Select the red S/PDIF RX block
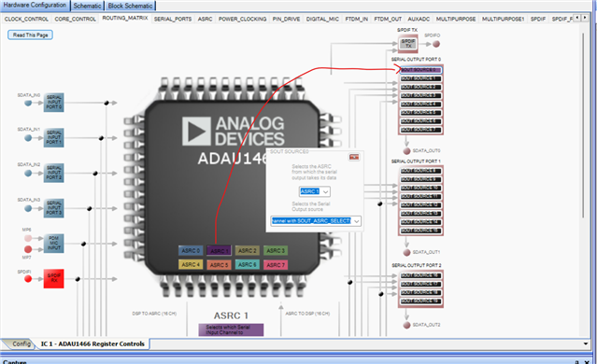Viewport: 597px width, 364px height. pos(53,278)
